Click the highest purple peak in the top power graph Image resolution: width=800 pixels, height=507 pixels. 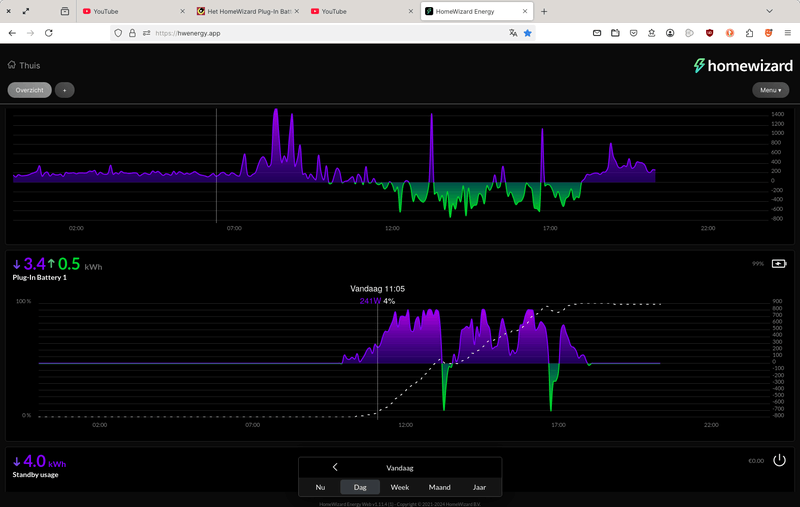(276, 111)
